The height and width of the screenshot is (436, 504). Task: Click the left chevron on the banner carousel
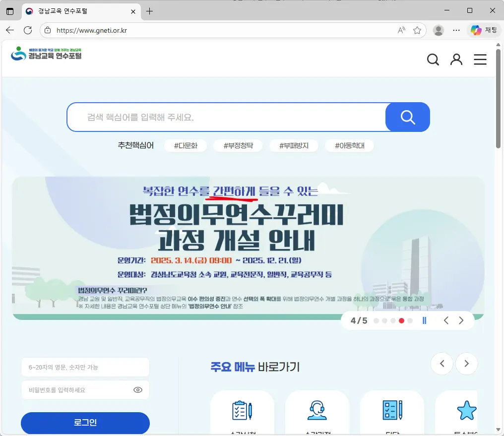click(x=446, y=320)
